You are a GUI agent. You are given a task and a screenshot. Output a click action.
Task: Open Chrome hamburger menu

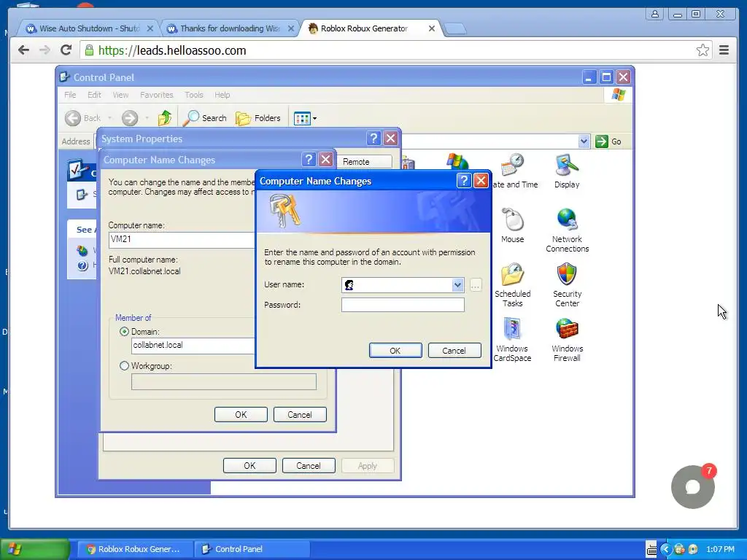pos(724,50)
